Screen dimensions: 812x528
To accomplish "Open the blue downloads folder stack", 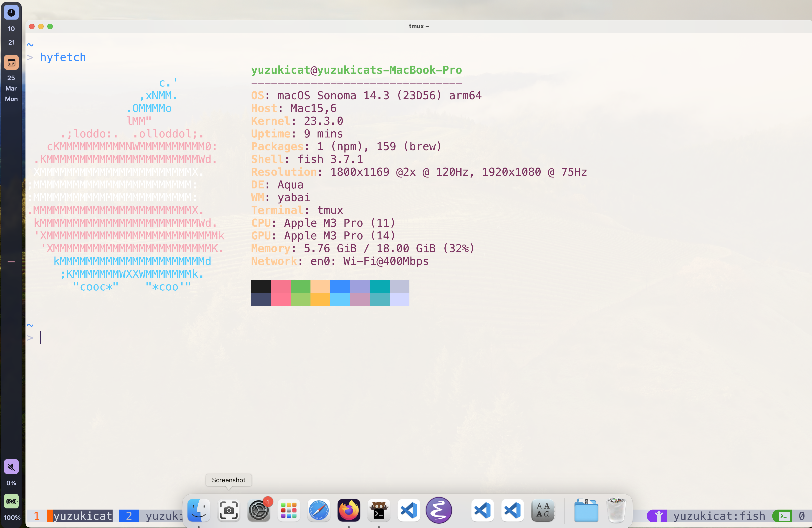I will tap(586, 510).
